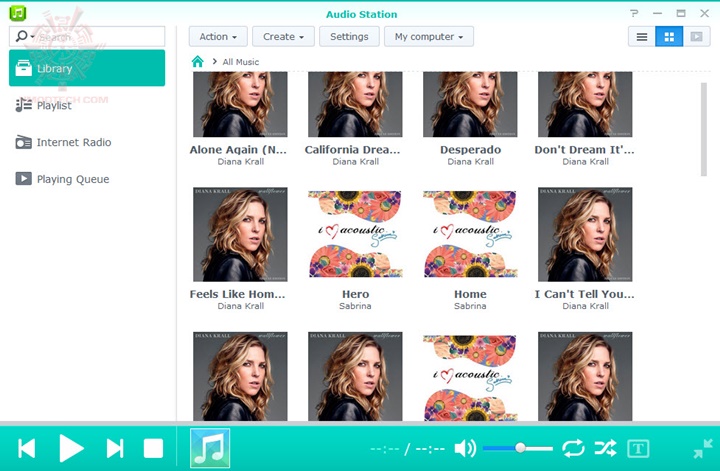Screen dimensions: 720x471
Task: Select the Hero cover by Sabrina
Action: click(355, 234)
